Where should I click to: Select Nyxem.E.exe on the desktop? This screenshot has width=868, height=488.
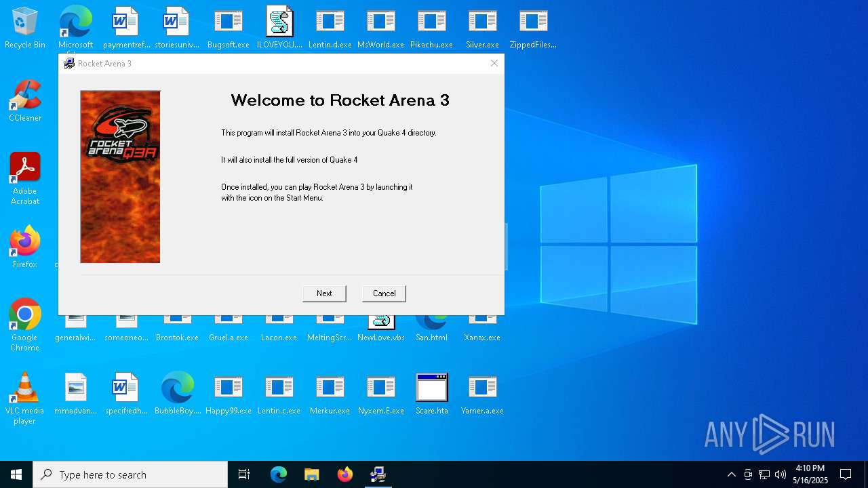(x=380, y=394)
